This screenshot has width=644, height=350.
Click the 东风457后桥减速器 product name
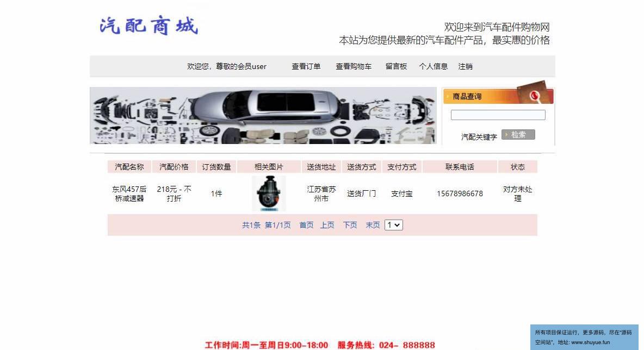point(129,193)
